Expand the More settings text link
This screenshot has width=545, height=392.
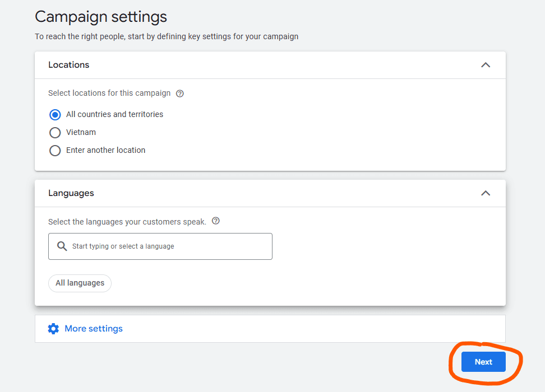pos(94,329)
